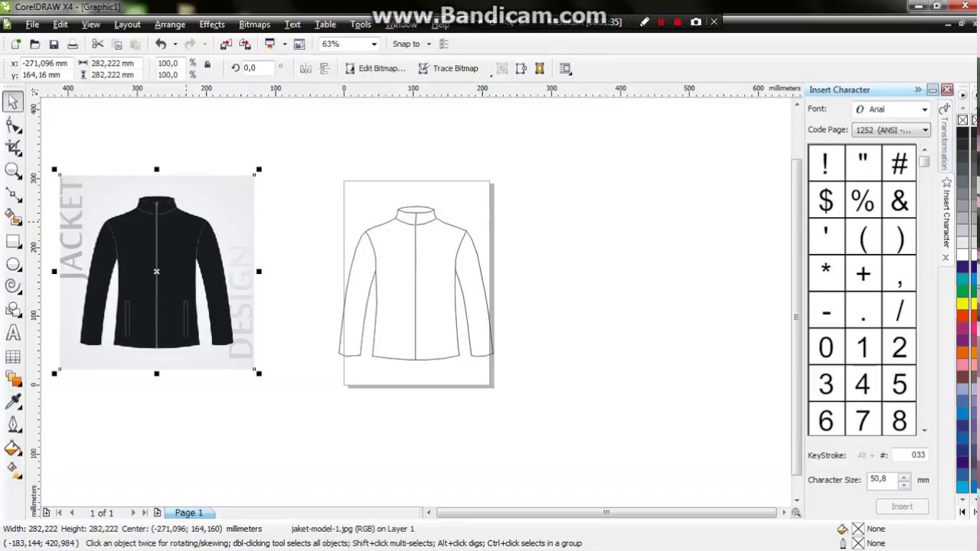
Task: Open the Font dropdown in Insert Character
Action: pyautogui.click(x=924, y=109)
